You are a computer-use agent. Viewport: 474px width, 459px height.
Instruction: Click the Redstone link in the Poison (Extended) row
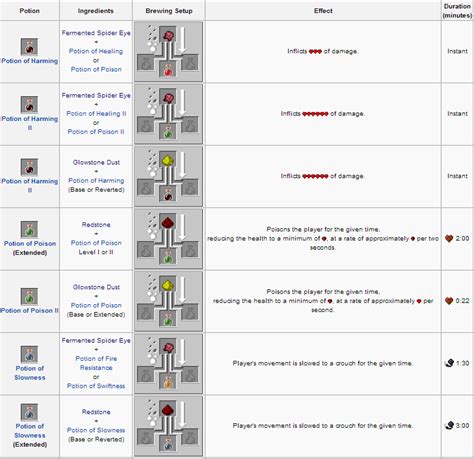(96, 225)
